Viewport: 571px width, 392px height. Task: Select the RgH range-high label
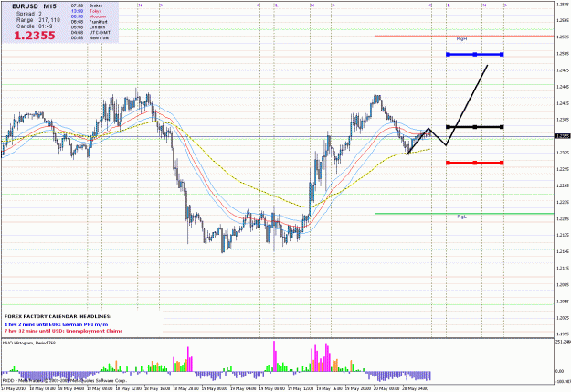461,38
